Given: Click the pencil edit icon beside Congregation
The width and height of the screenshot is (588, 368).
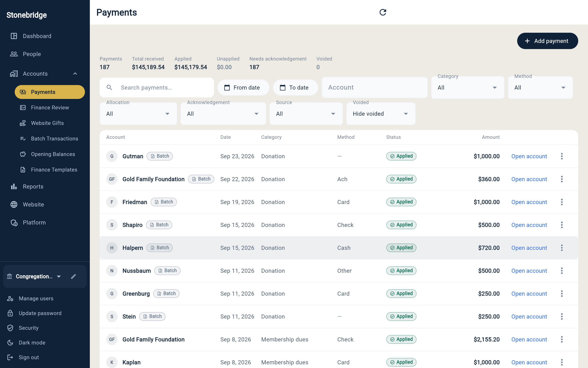Looking at the screenshot, I should pos(74,276).
